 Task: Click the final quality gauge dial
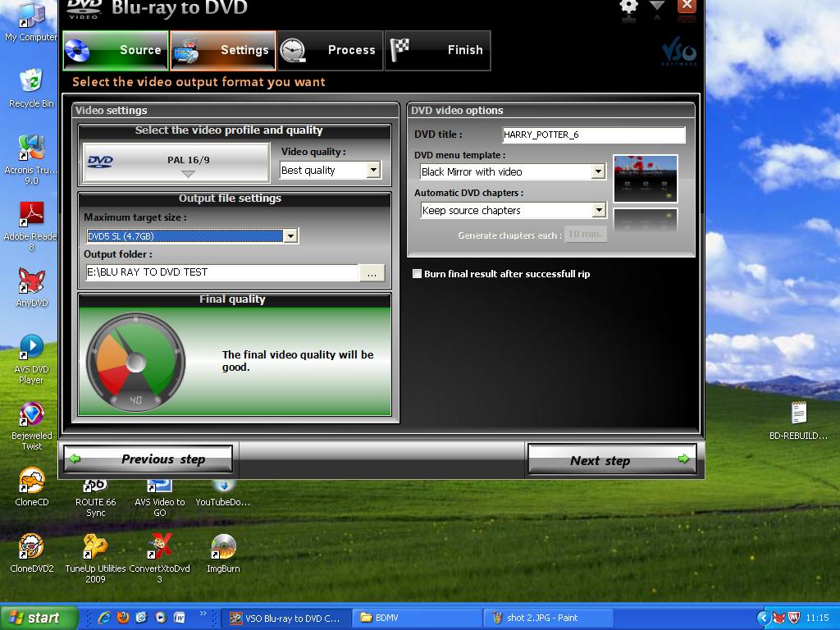click(x=135, y=362)
